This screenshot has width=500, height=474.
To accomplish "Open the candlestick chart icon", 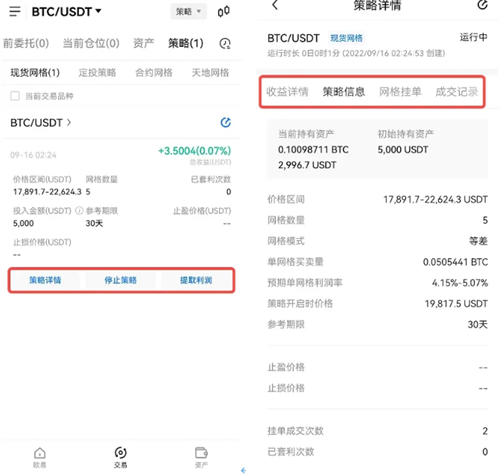I will 223,11.
